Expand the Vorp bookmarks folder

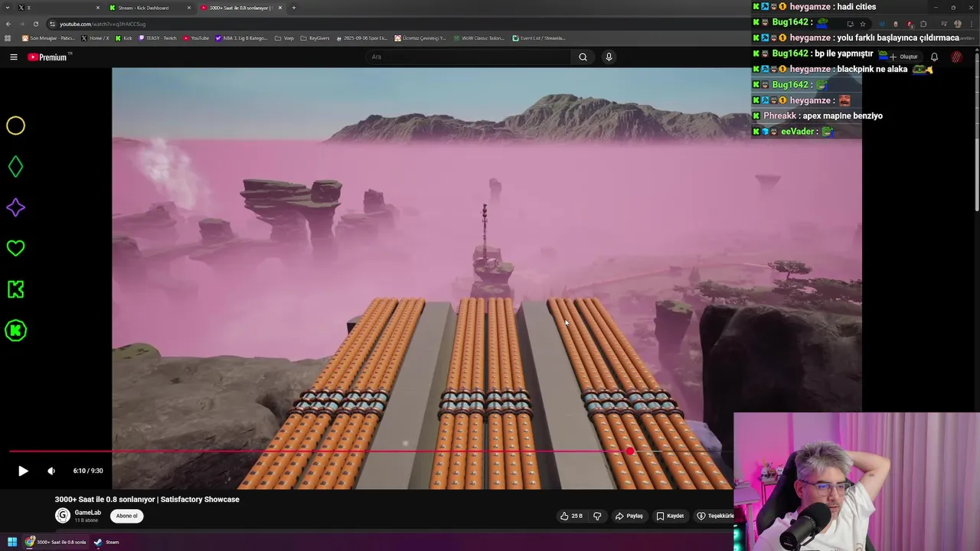[x=285, y=37]
